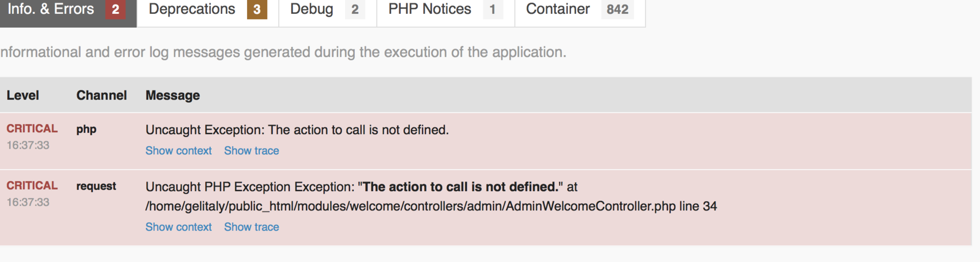Screen dimensions: 980x262
Task: Expand Show context for the request channel error
Action: (x=178, y=227)
